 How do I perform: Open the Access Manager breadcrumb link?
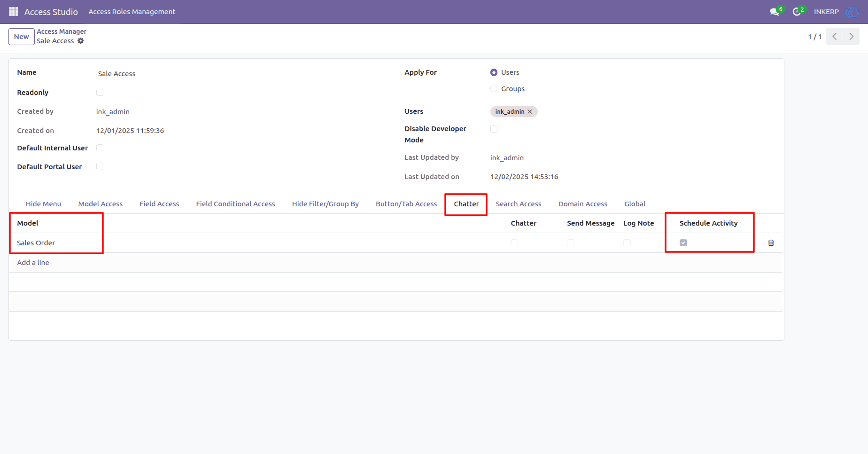[x=62, y=31]
